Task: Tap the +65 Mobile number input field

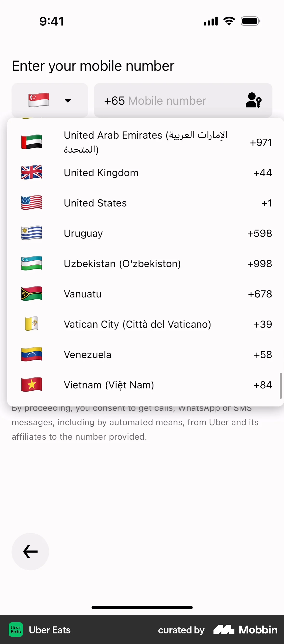Action: (170, 101)
